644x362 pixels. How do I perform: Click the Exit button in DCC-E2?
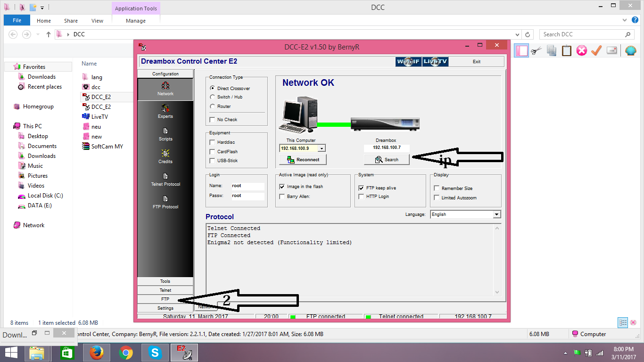point(477,62)
